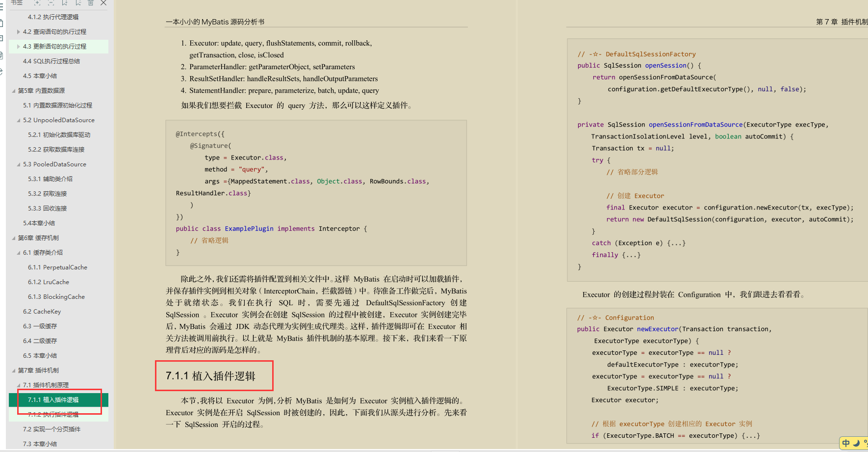Select 6.1.2 LruCache bookmark

(x=49, y=282)
